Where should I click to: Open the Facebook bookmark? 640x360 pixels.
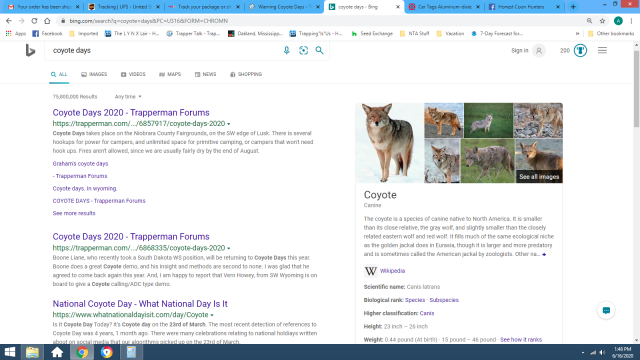(x=47, y=33)
